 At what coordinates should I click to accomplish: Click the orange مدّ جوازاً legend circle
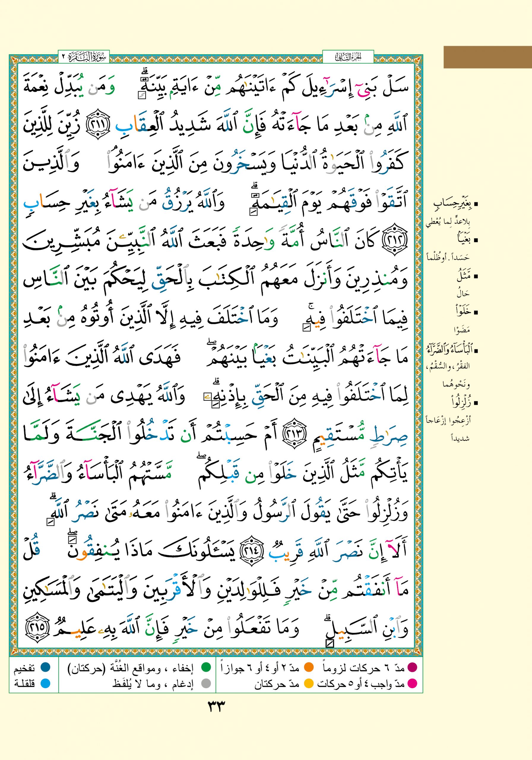click(308, 667)
